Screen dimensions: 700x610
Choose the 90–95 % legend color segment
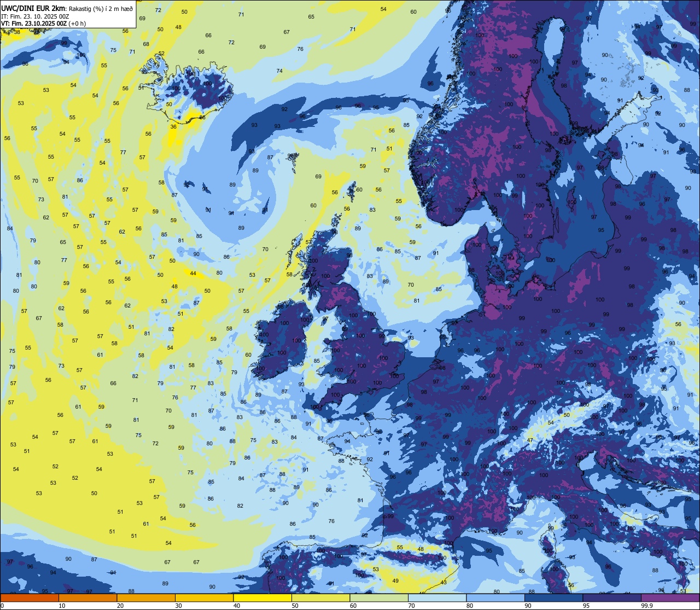pos(553,597)
